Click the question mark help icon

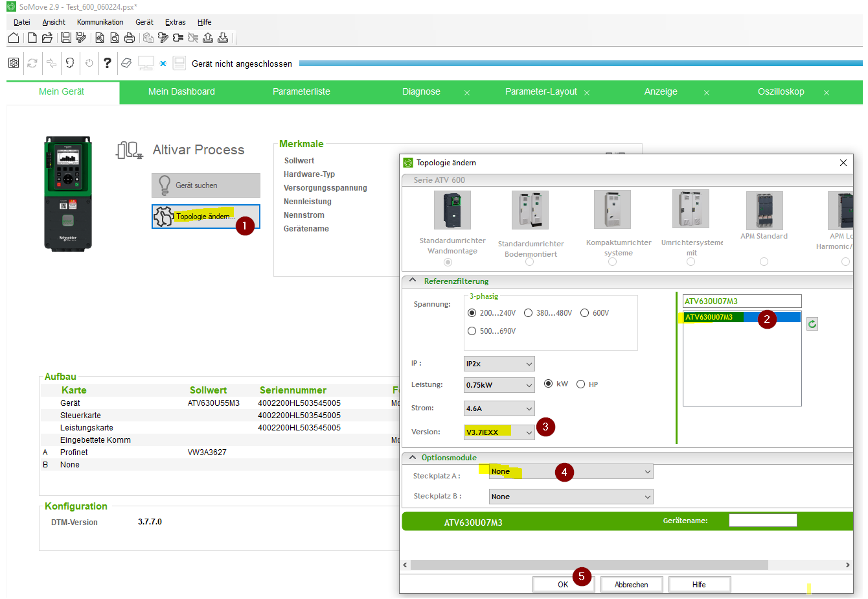pos(108,63)
